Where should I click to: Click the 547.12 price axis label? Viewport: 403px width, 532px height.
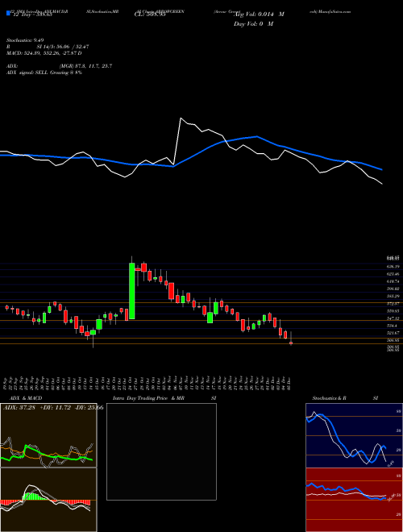(x=394, y=318)
